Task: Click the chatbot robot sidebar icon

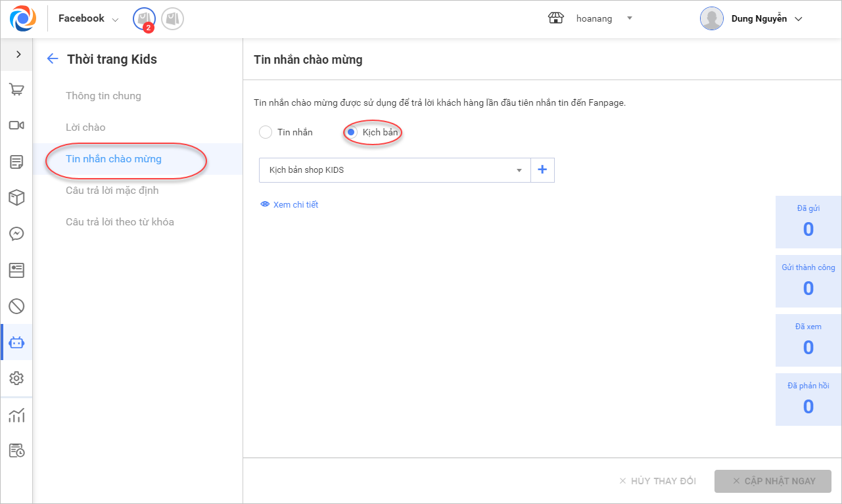Action: [x=16, y=342]
